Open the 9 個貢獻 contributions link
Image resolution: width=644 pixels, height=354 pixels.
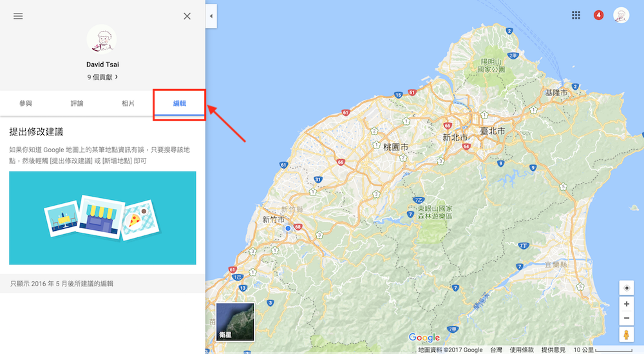coord(102,77)
